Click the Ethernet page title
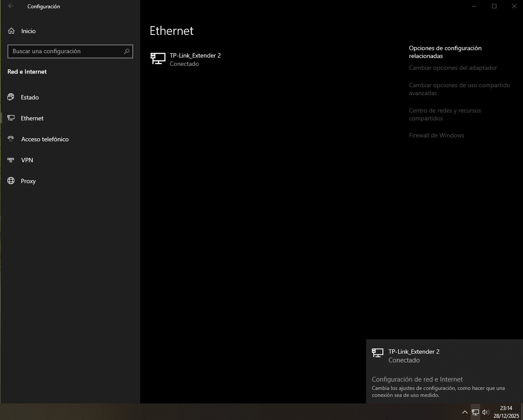 coord(172,31)
